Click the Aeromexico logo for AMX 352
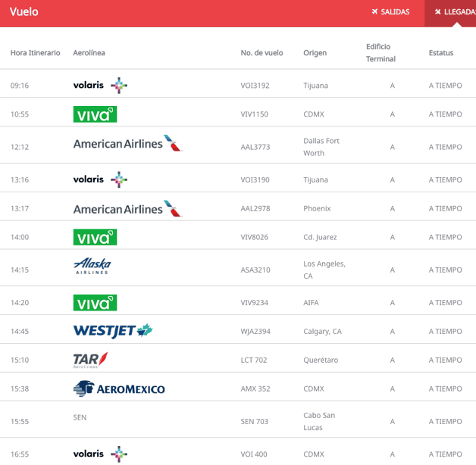Image resolution: width=476 pixels, height=465 pixels. 119,389
